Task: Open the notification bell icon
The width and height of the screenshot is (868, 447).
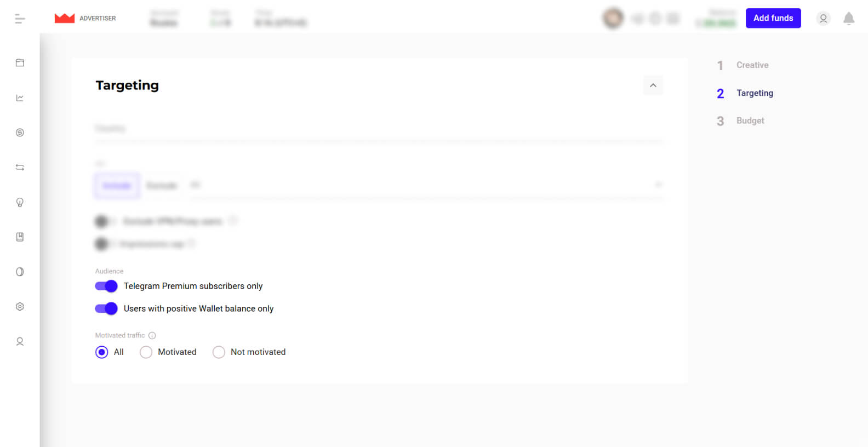Action: coord(849,19)
